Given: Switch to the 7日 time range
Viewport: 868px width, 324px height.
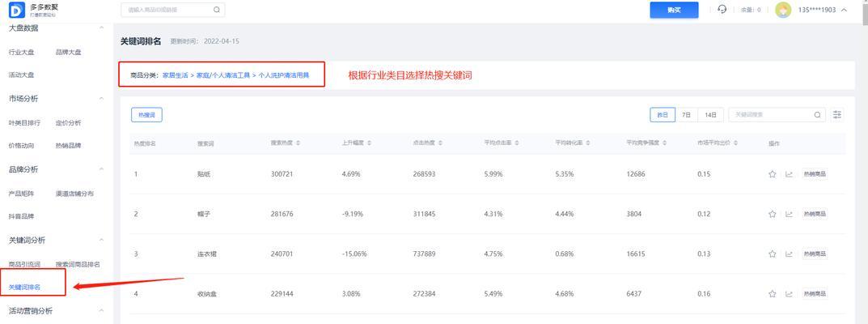Looking at the screenshot, I should click(686, 115).
